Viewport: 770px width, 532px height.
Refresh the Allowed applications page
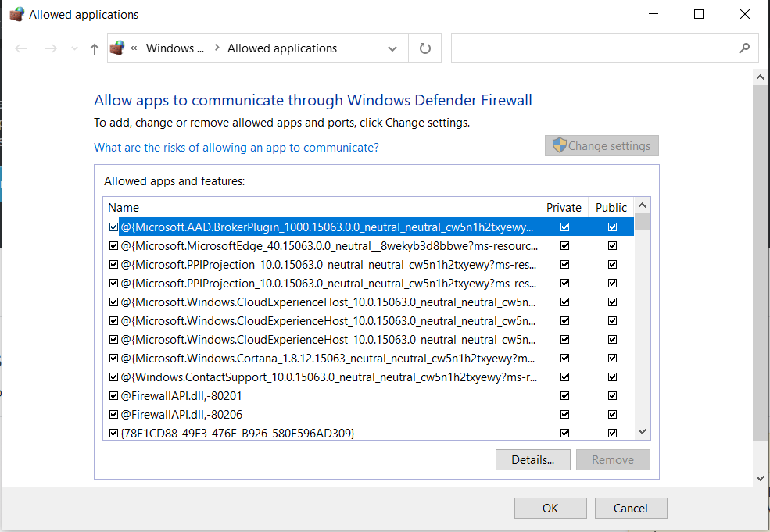pyautogui.click(x=424, y=48)
